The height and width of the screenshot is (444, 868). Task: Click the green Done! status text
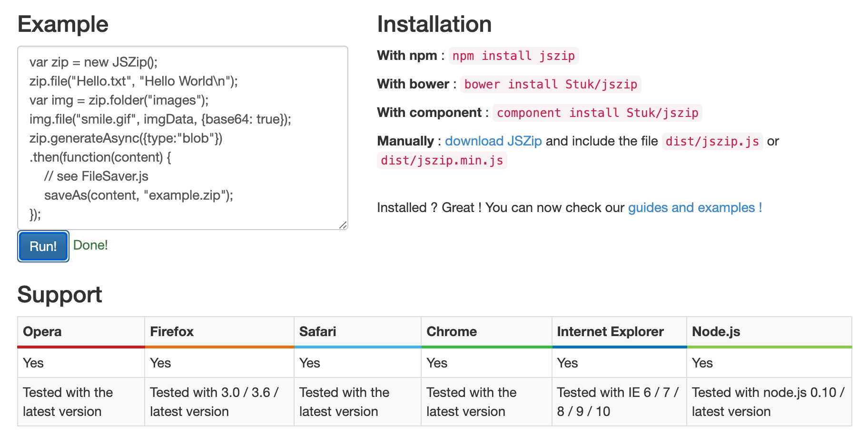point(90,245)
